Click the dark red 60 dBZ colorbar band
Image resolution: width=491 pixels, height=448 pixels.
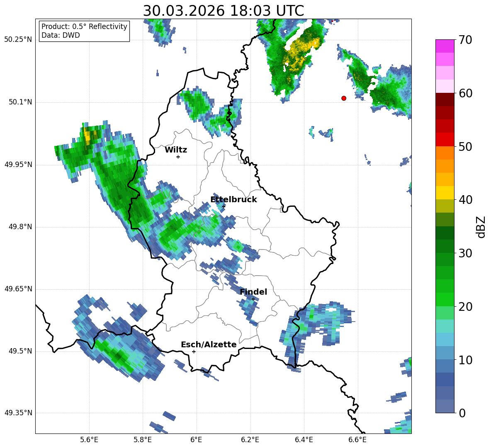[445, 99]
